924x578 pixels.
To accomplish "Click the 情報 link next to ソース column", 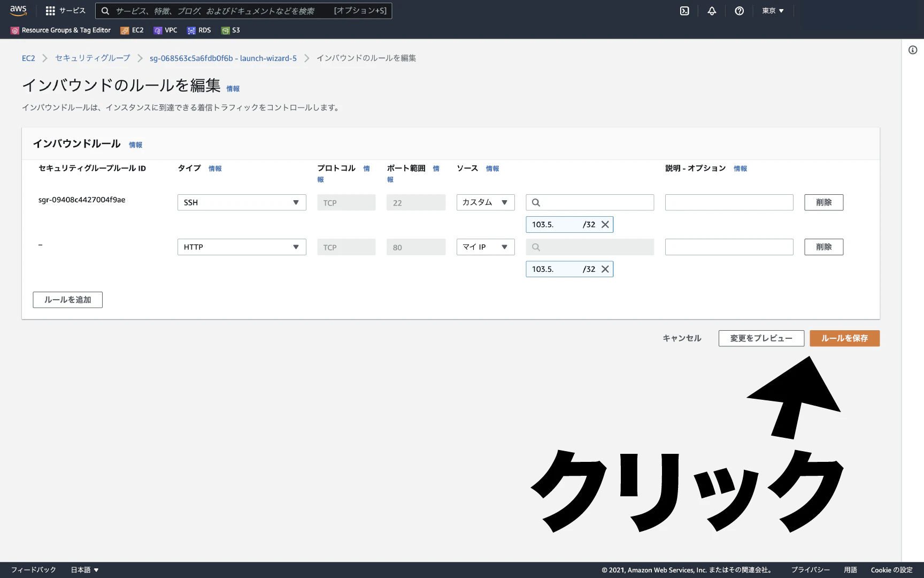I will (492, 169).
